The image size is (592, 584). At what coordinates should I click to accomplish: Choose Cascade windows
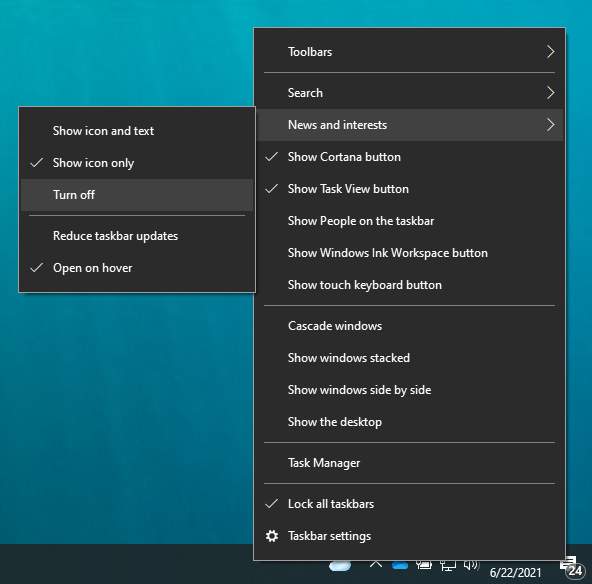[x=410, y=326]
